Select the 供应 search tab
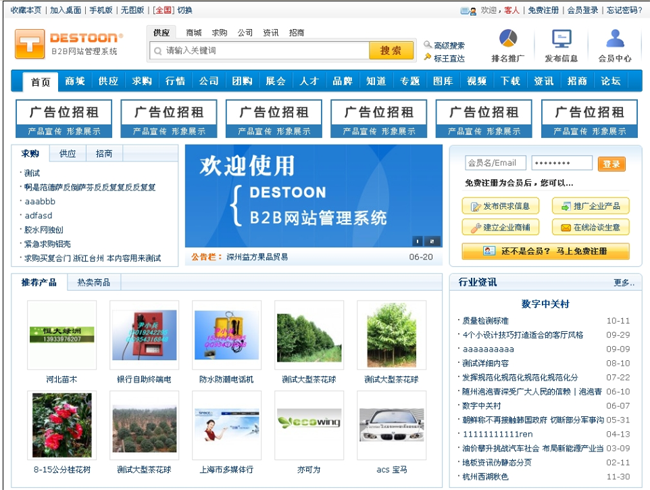This screenshot has width=650, height=490. click(x=161, y=32)
